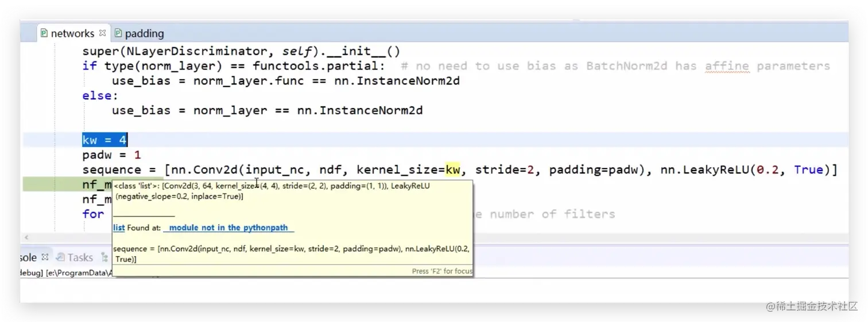
Task: Click the networks tab file icon
Action: tap(44, 33)
